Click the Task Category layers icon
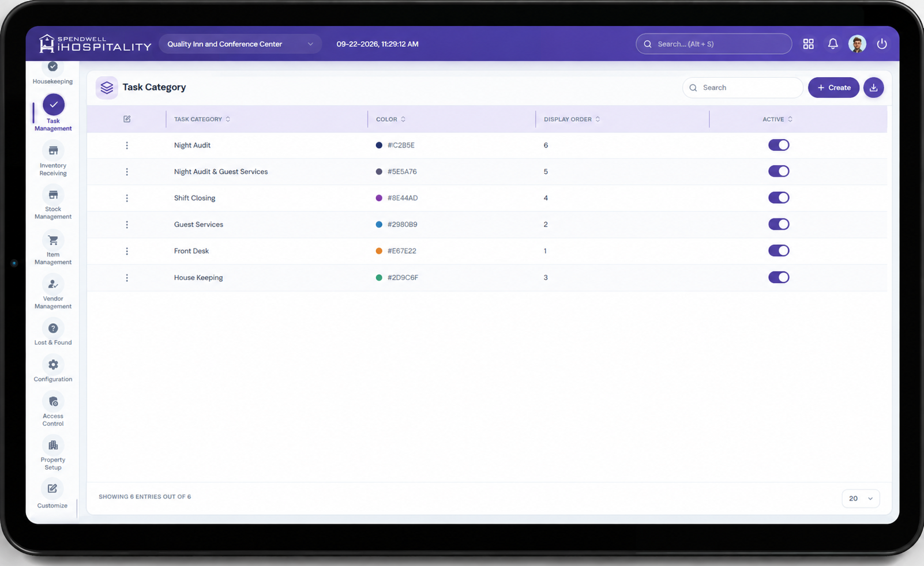924x566 pixels. click(x=107, y=88)
